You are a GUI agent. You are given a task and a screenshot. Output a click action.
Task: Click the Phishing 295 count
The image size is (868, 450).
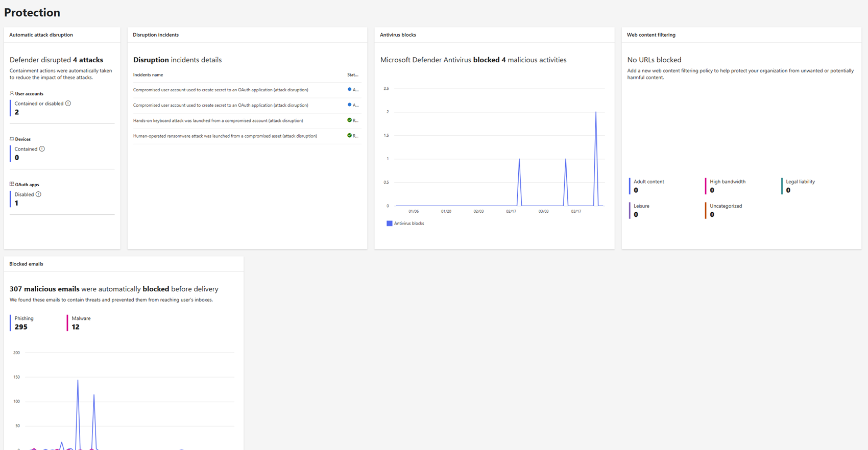click(x=21, y=327)
